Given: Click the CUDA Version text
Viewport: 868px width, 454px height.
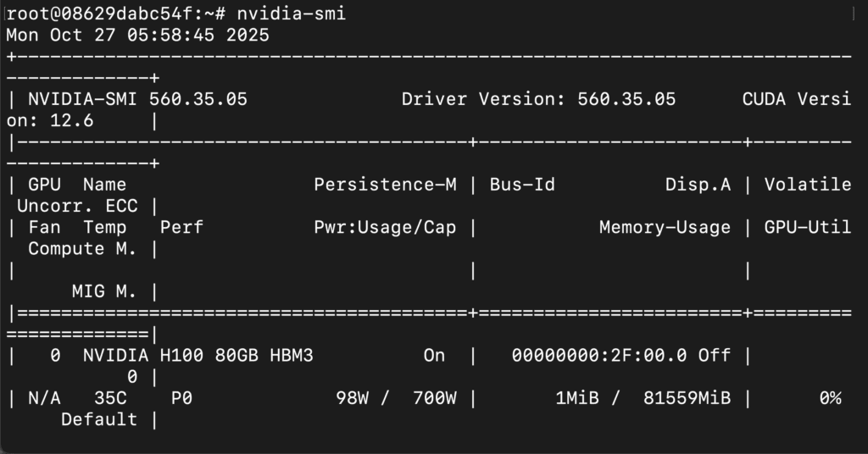Looking at the screenshot, I should (795, 99).
